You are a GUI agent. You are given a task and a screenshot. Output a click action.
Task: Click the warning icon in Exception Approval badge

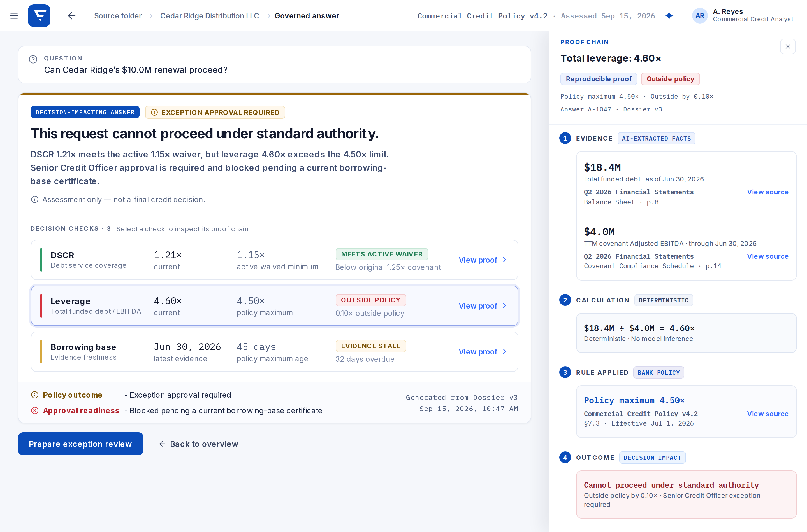click(x=154, y=112)
